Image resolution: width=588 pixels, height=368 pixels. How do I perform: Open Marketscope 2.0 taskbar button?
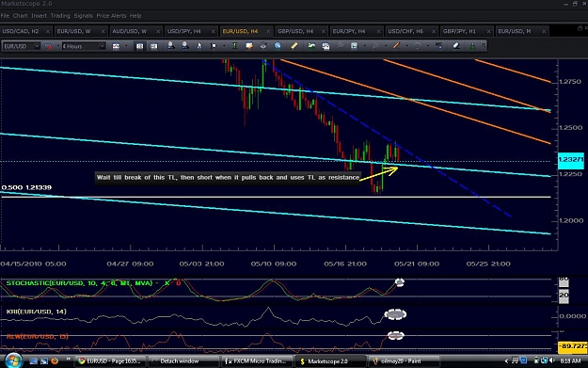(x=329, y=360)
